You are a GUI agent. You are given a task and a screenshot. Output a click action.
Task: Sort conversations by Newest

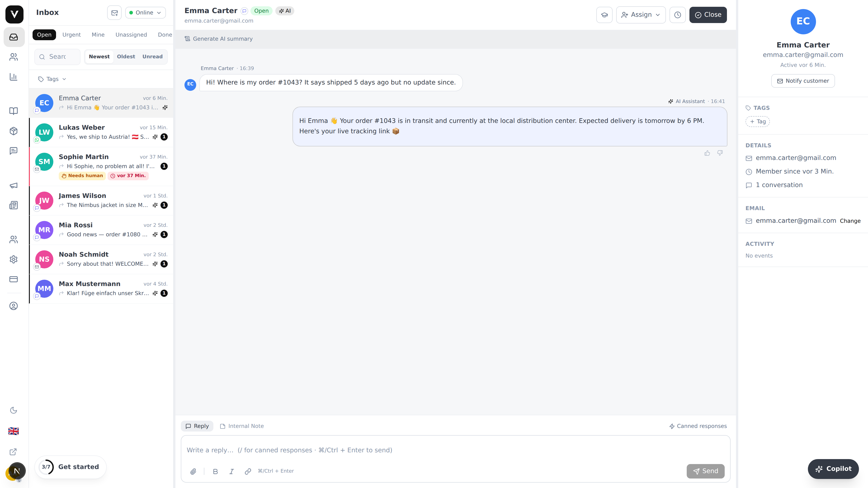(99, 56)
